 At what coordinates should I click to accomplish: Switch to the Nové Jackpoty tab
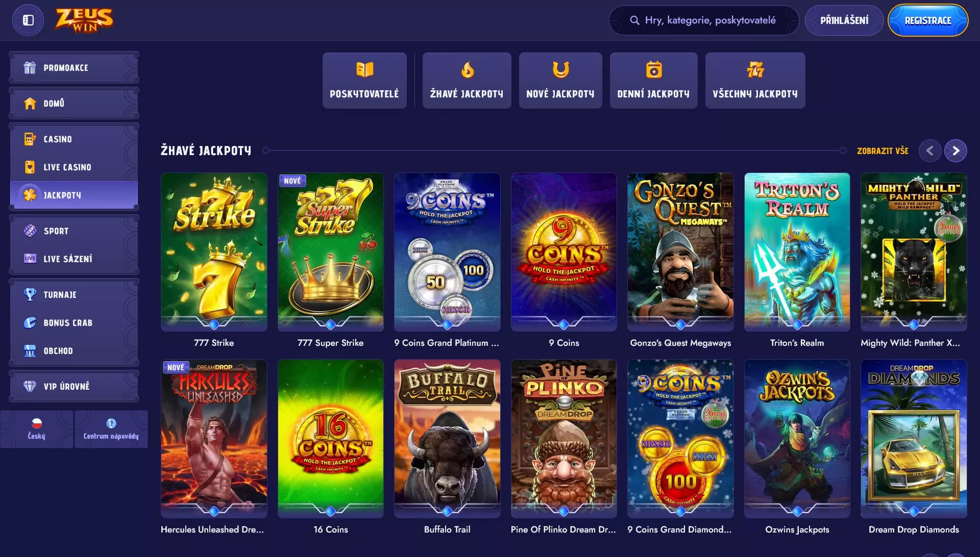click(x=560, y=81)
